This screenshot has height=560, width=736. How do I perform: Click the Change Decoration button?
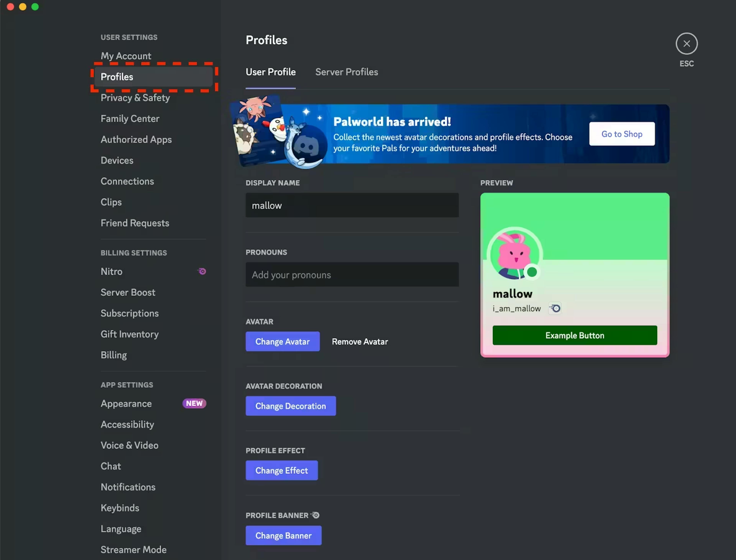[290, 406]
